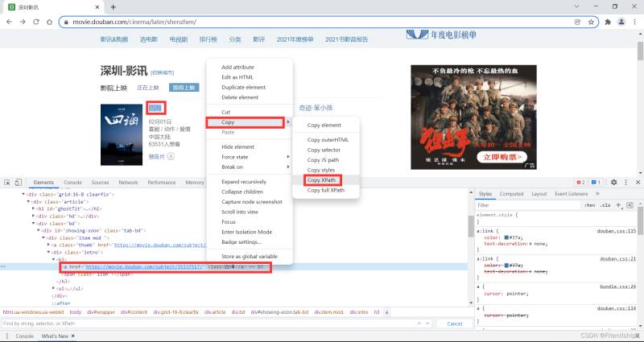Open bundle.css:24 source link
The image size is (644, 342).
click(x=617, y=286)
